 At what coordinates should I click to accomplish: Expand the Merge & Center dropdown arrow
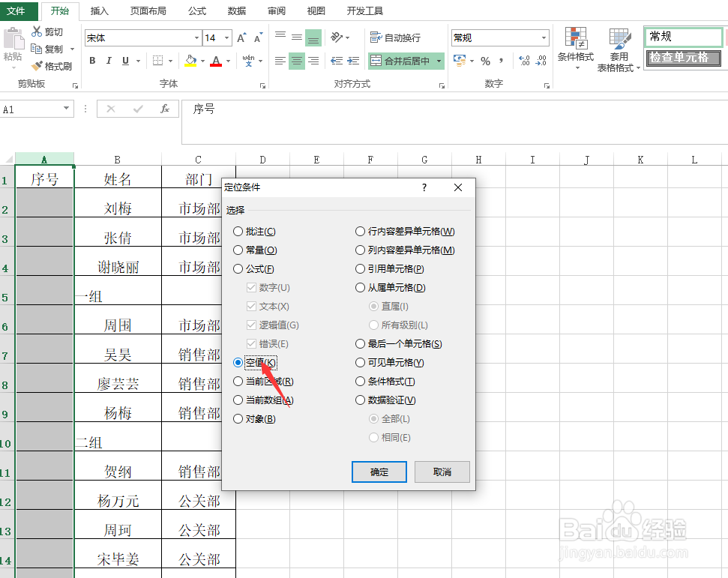[439, 61]
